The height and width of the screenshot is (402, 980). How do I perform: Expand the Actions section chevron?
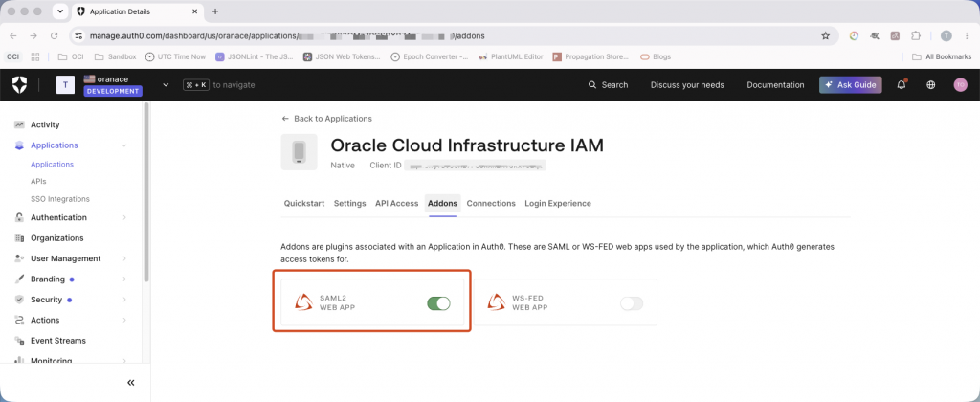tap(123, 320)
